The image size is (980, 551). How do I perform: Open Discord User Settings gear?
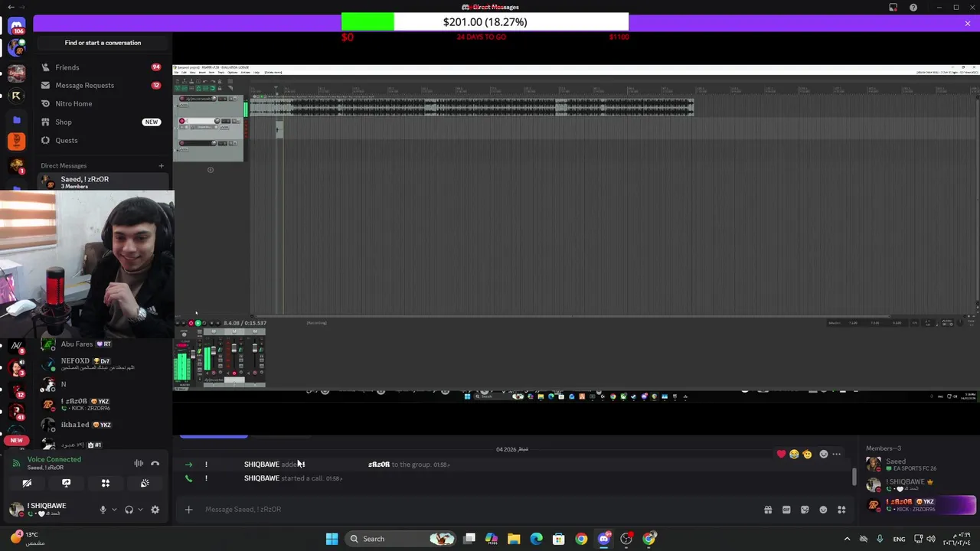pyautogui.click(x=155, y=510)
